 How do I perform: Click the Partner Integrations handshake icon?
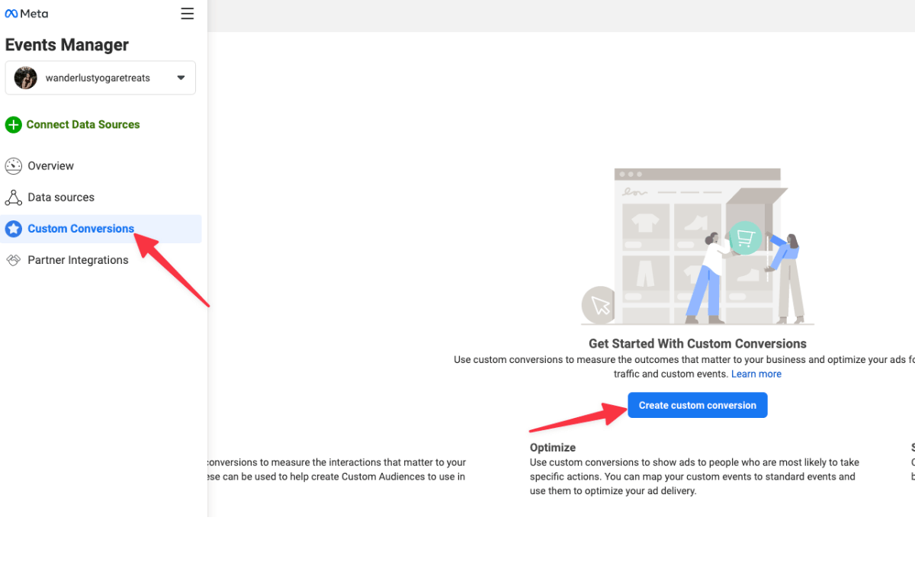tap(13, 259)
